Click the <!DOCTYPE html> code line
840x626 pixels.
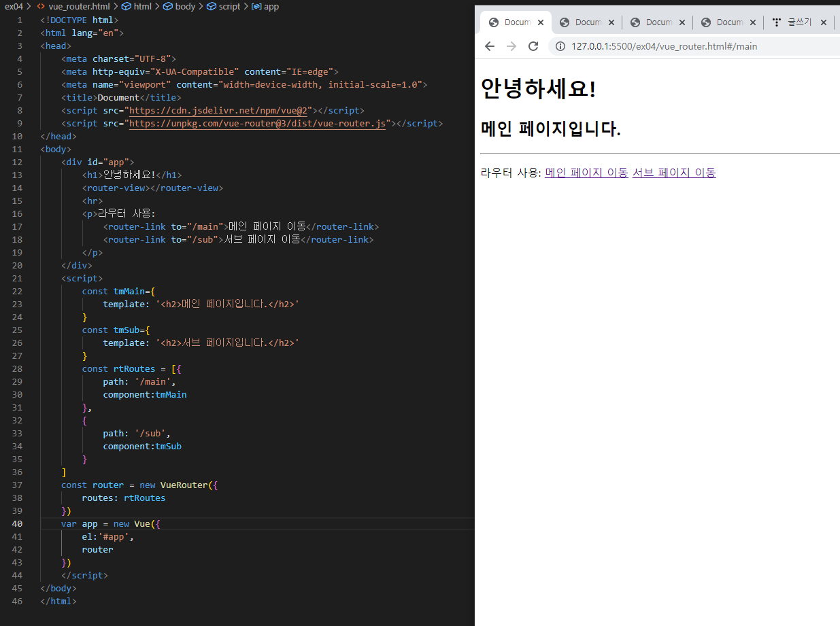pyautogui.click(x=79, y=20)
